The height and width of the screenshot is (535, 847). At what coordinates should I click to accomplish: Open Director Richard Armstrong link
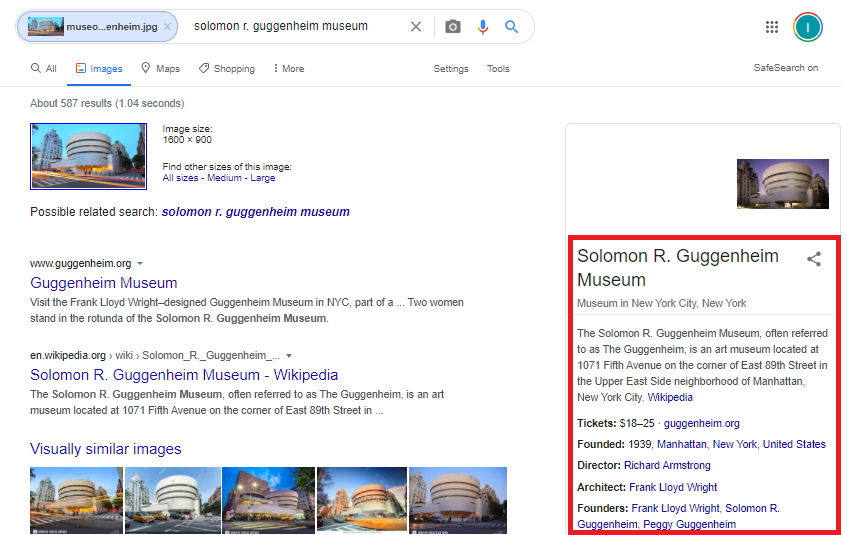pos(667,465)
